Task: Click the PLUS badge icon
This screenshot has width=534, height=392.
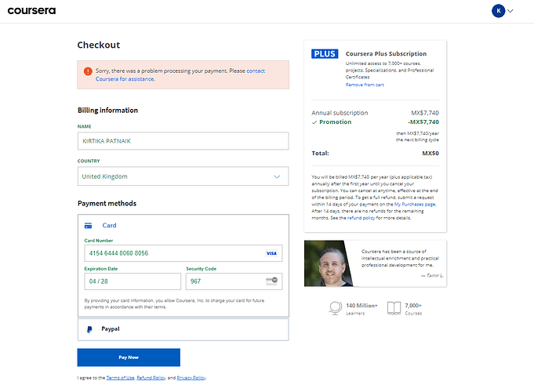Action: 325,54
